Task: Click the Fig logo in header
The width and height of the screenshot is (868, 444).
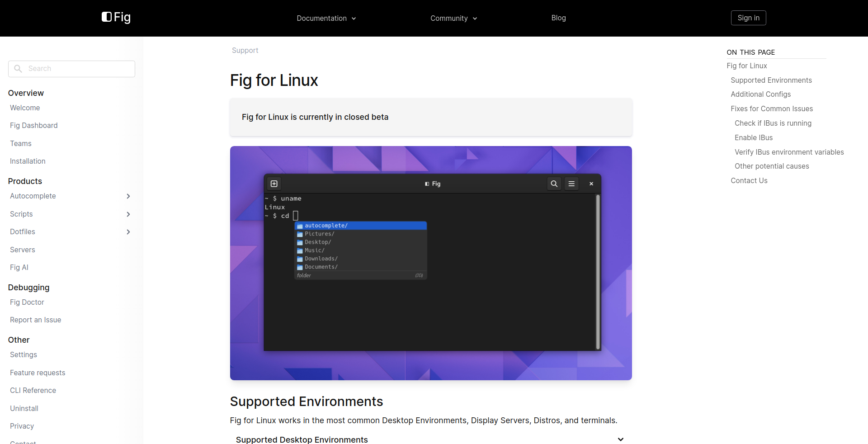Action: point(116,17)
